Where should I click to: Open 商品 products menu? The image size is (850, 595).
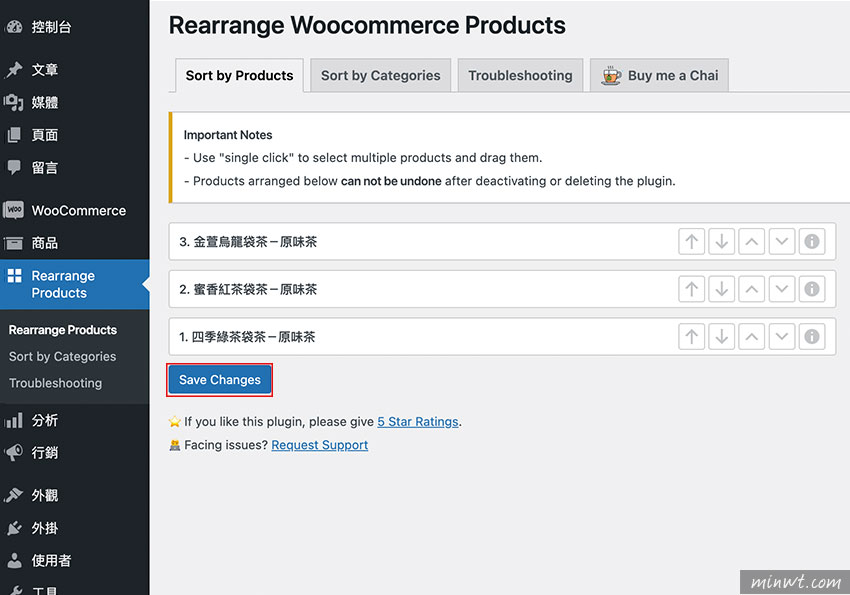tap(74, 243)
